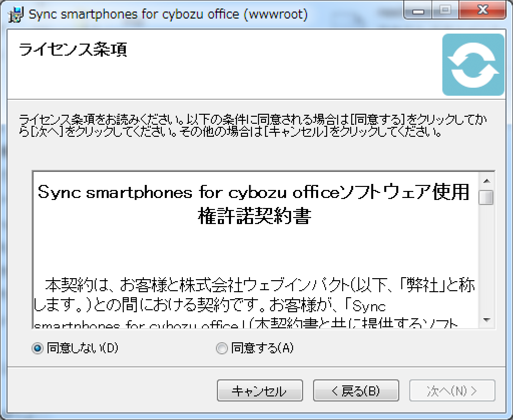This screenshot has width=513, height=420.
Task: Select the 同意しない(D) disagree radio button
Action: 38,348
